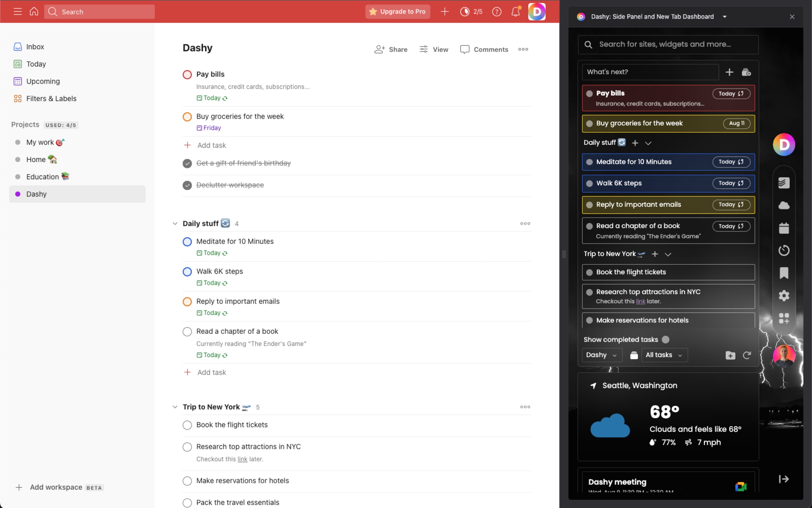Open the settings gear in side dock
Screen dimensions: 812x508
tap(784, 296)
